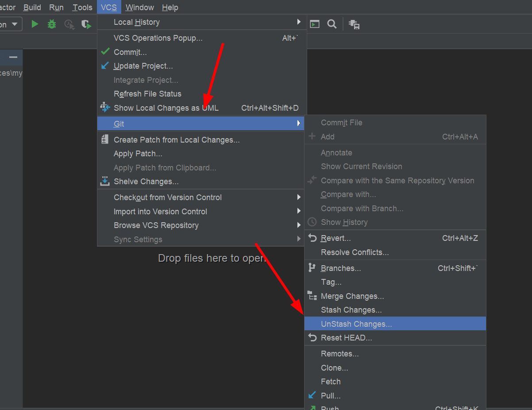Click the Run with Coverage shield icon
Screen dimensions: 532x410
[86, 24]
